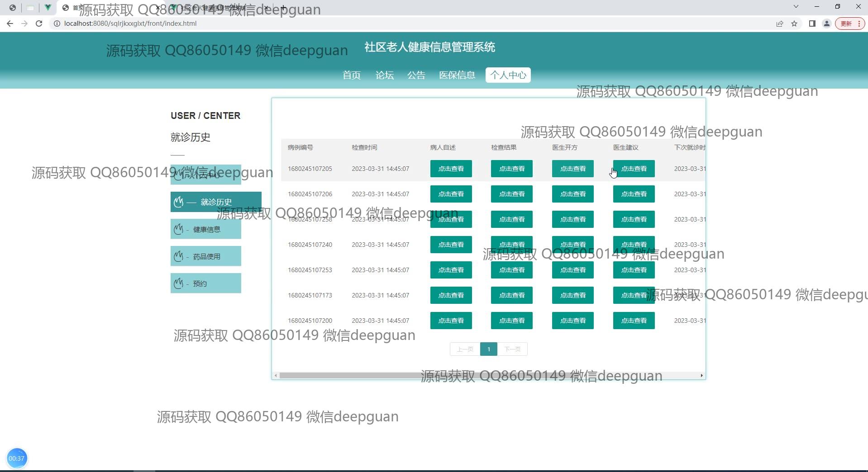Click the flame icon beside 健康信息
This screenshot has height=472, width=868.
(179, 229)
